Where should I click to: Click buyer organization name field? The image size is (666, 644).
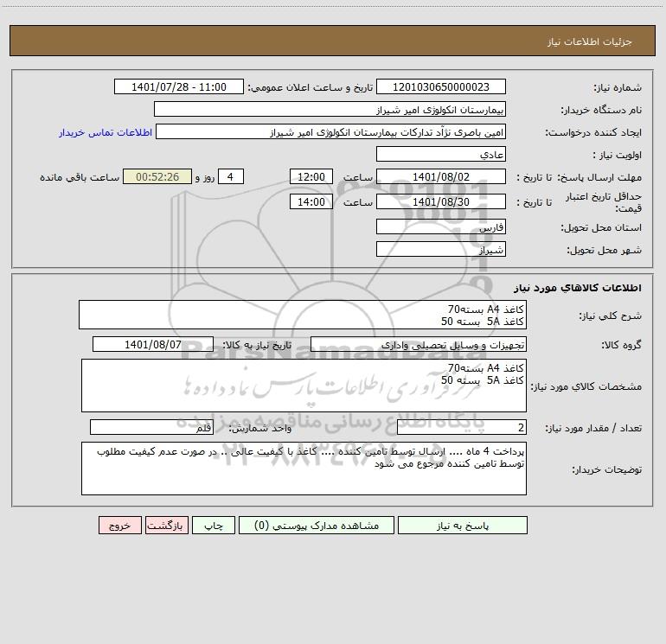330,109
